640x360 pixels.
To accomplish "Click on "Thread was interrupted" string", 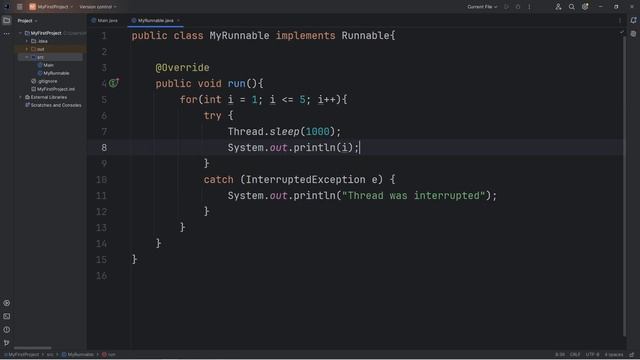I will point(414,196).
